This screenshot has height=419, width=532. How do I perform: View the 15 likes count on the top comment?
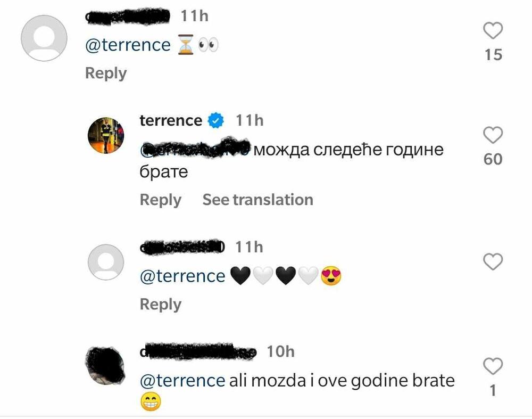(493, 54)
